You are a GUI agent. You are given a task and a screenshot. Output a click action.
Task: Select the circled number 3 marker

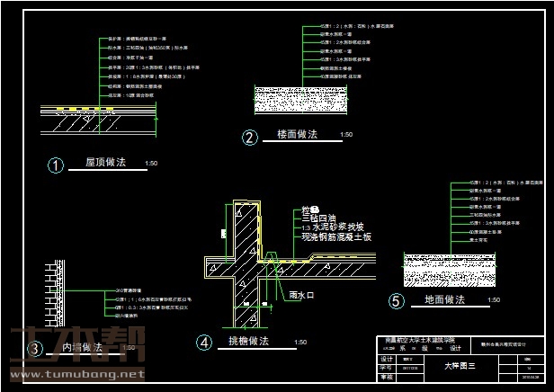(x=35, y=348)
